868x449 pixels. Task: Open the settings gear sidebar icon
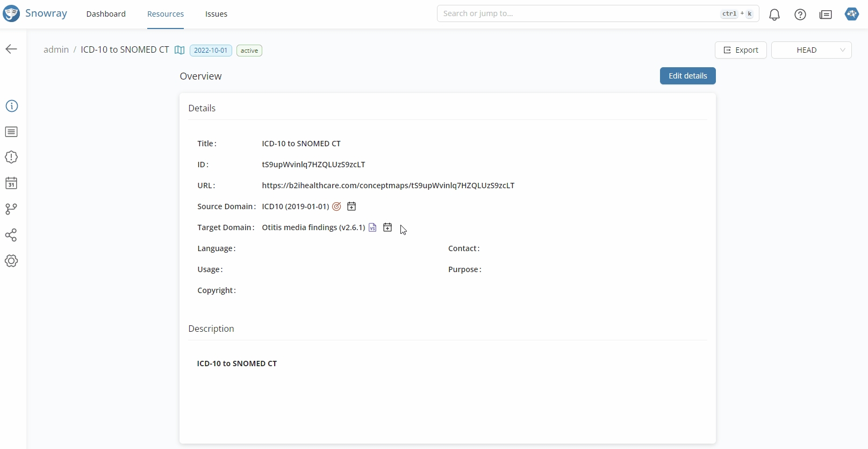(x=11, y=261)
